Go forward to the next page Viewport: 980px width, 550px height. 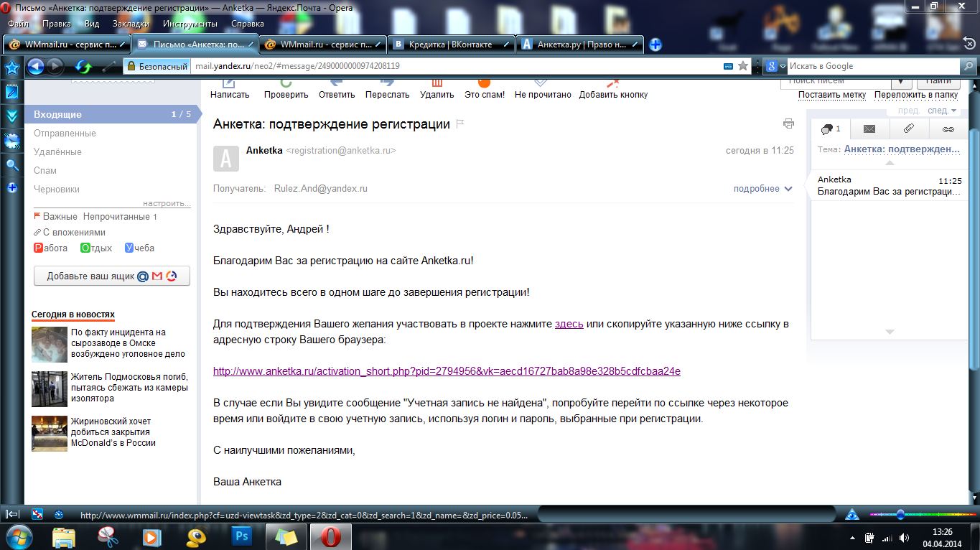click(55, 67)
